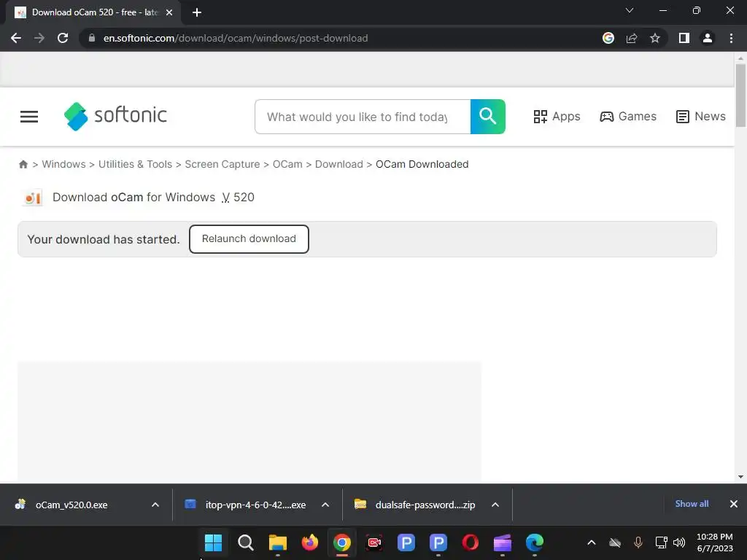747x560 pixels.
Task: Bookmark this page with the star icon
Action: (655, 38)
